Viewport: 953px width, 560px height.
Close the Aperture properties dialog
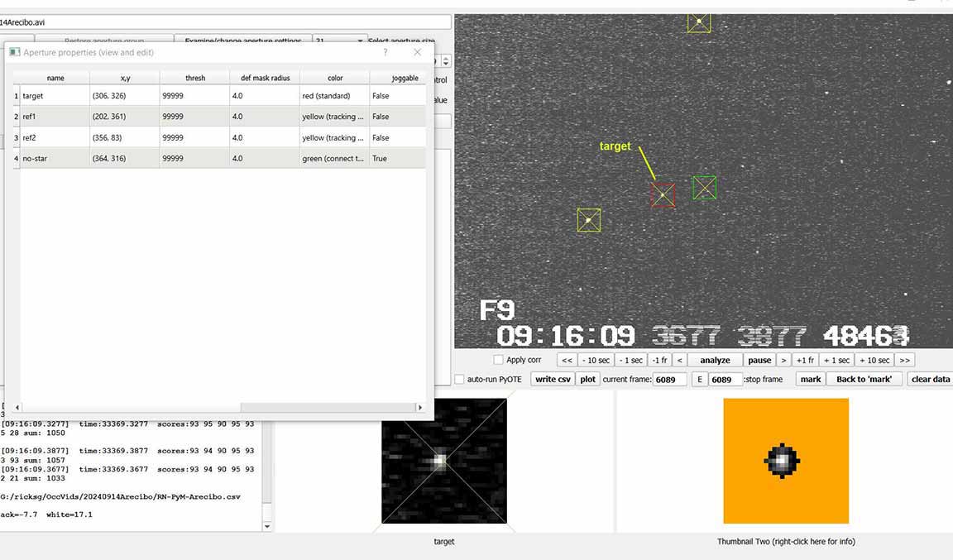pyautogui.click(x=417, y=52)
